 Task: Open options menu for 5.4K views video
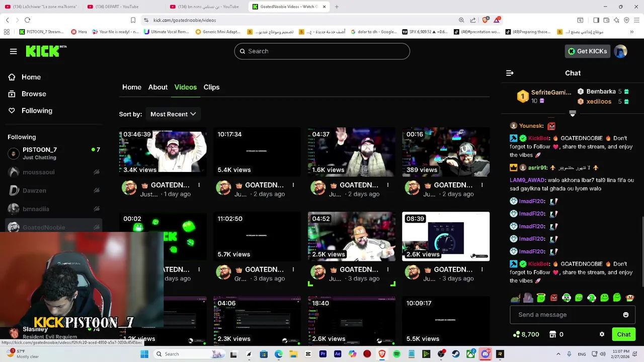[x=293, y=185]
